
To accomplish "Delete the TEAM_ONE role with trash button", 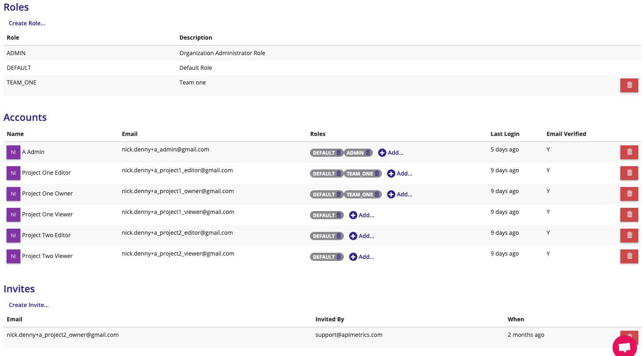I will pos(629,85).
